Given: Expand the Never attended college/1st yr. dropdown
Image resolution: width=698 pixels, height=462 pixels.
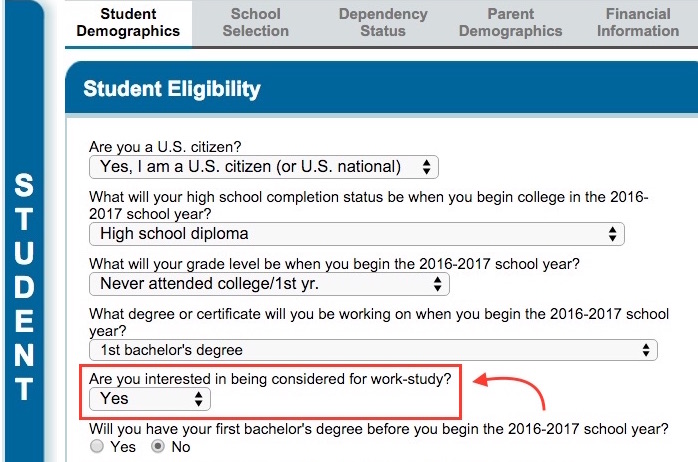Looking at the screenshot, I should tap(269, 284).
